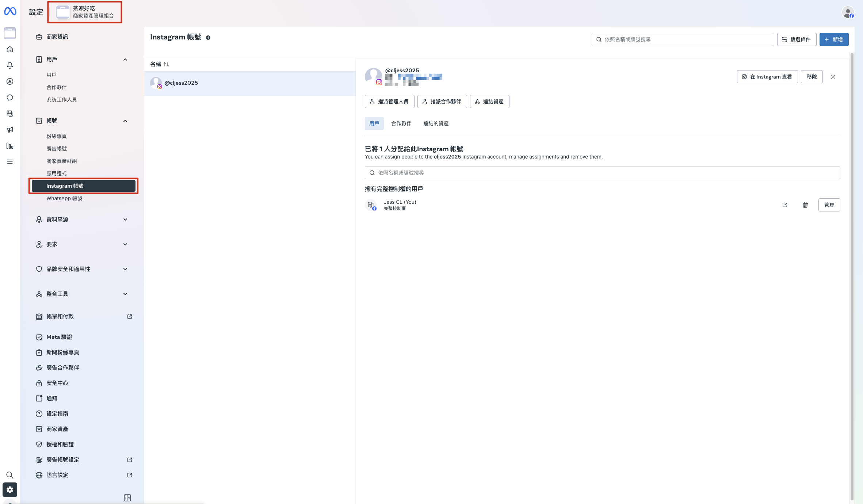863x504 pixels.
Task: Collapse the 帳號 section chevron
Action: point(125,121)
